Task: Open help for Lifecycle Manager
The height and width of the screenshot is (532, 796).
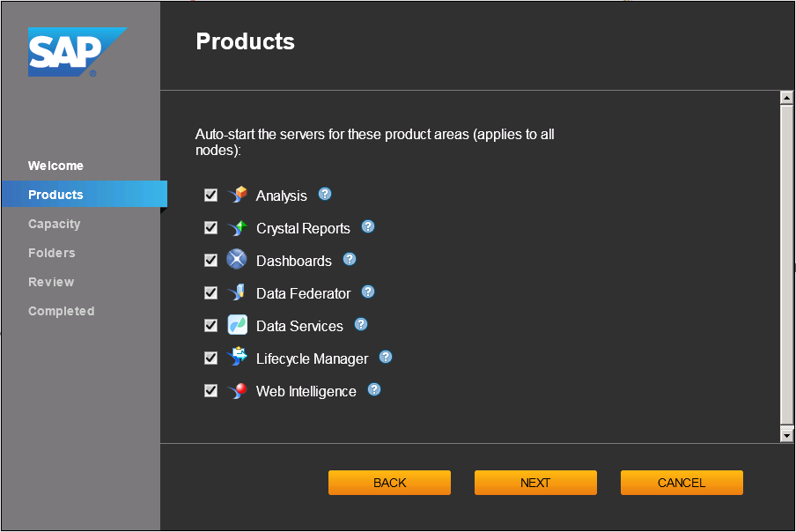Action: tap(386, 357)
